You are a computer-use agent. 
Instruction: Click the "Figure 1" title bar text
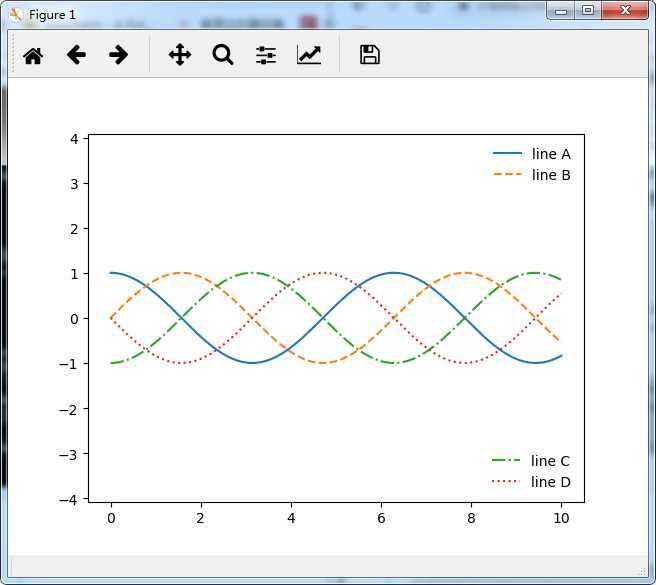tap(52, 14)
